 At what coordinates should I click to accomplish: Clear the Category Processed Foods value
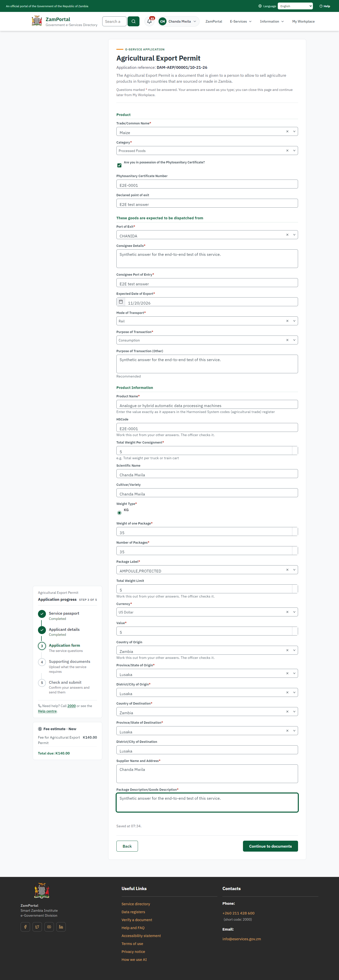(287, 151)
